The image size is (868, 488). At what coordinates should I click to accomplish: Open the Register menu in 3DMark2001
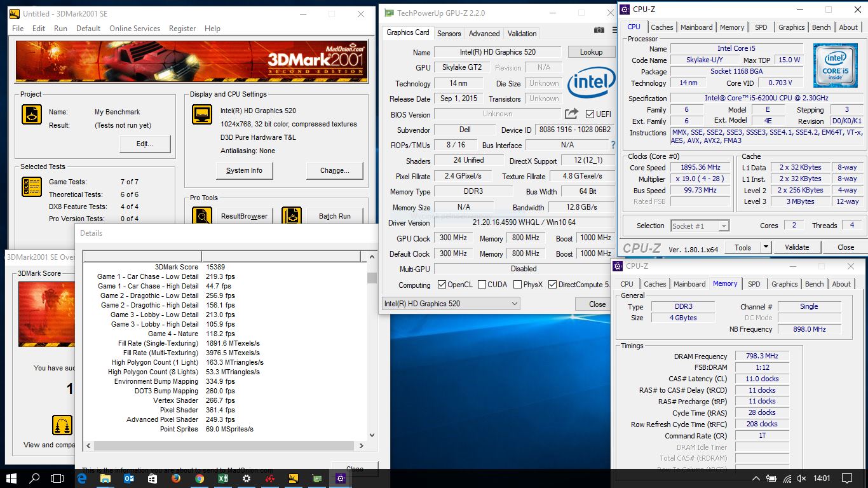click(x=182, y=29)
